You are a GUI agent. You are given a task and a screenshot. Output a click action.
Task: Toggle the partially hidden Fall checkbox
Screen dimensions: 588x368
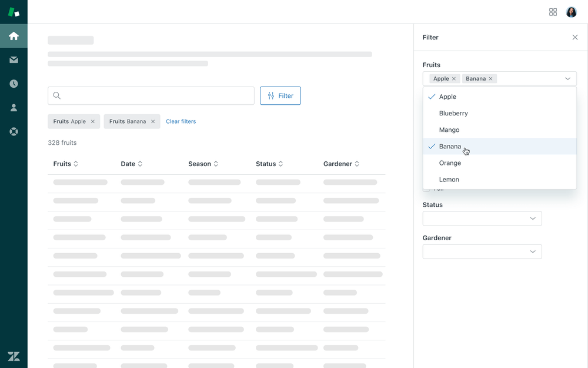tap(426, 190)
